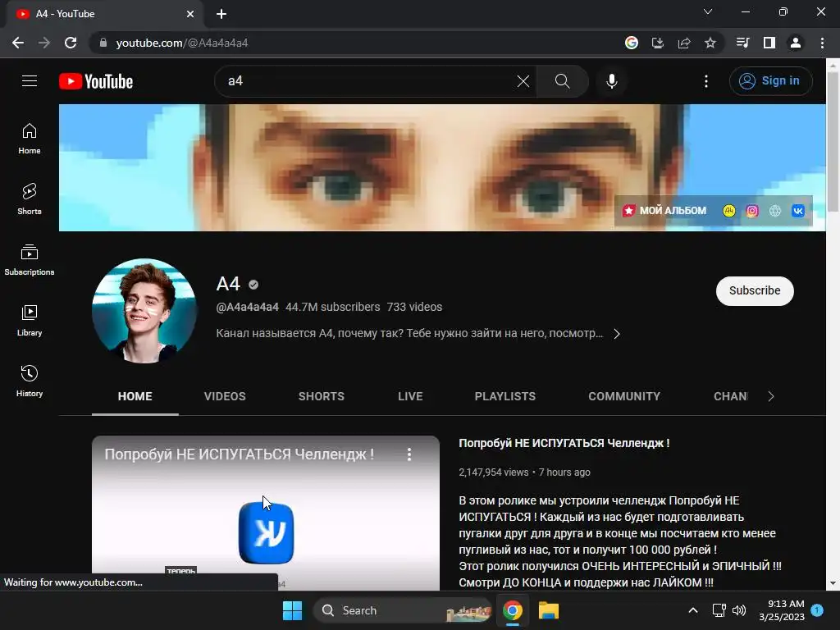The height and width of the screenshot is (630, 840).
Task: Open globe website link on banner
Action: (x=775, y=211)
